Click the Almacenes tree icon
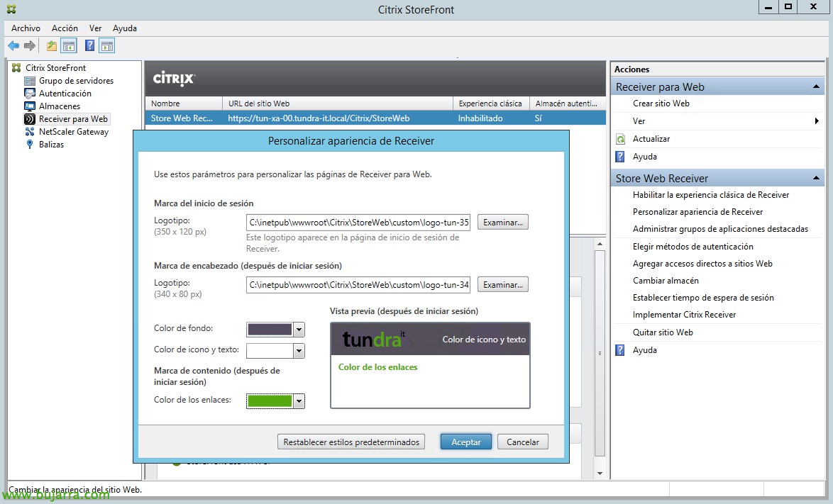This screenshot has height=504, width=833. tap(30, 106)
